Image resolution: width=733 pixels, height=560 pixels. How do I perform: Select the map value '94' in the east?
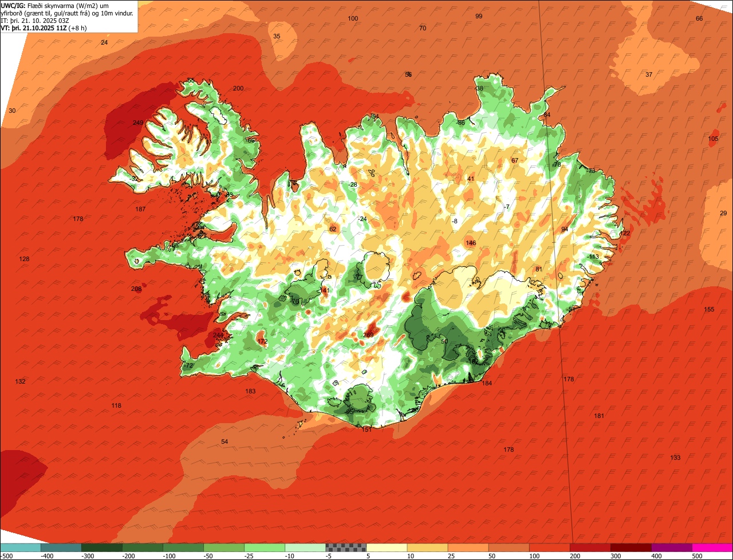[565, 229]
